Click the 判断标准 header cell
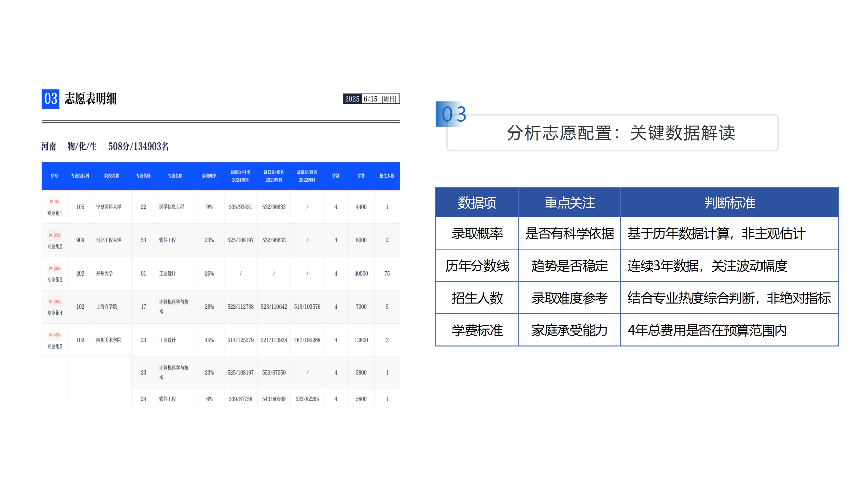Viewport: 868px width, 488px height. point(729,203)
